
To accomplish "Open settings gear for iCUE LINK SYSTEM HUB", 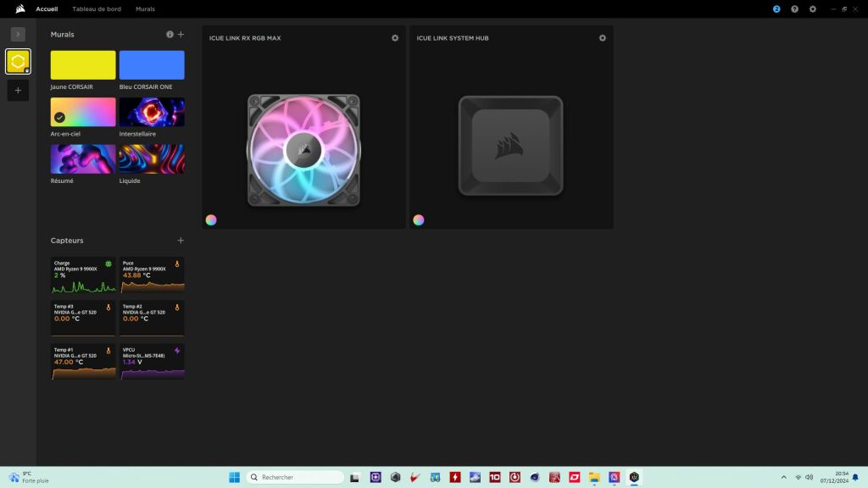I will [x=603, y=38].
